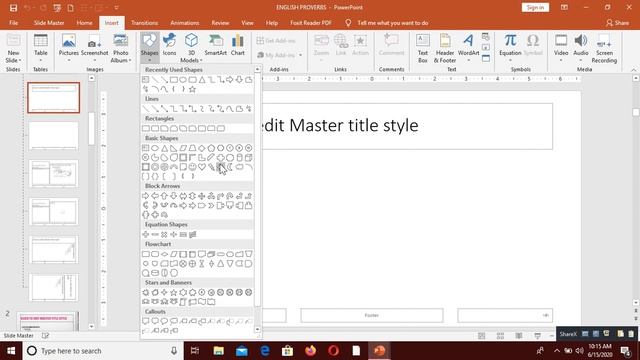Click the Master title style placeholder

407,126
